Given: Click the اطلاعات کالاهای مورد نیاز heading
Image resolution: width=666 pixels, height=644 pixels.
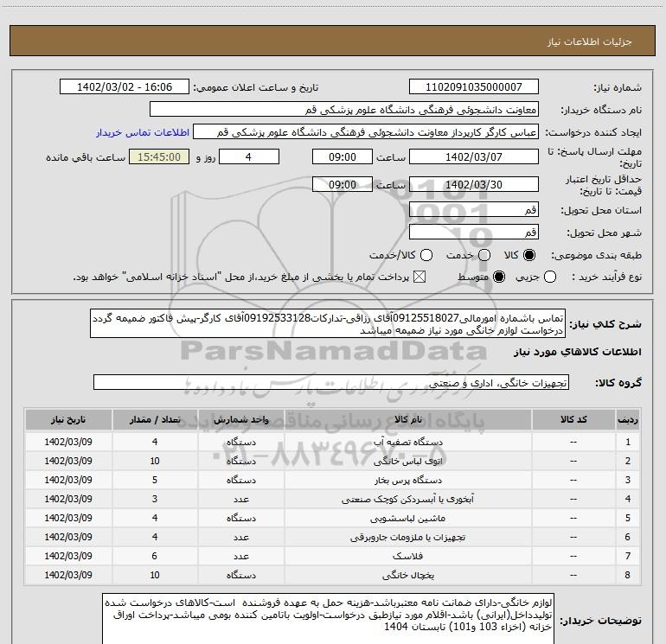Looking at the screenshot, I should pos(577,352).
